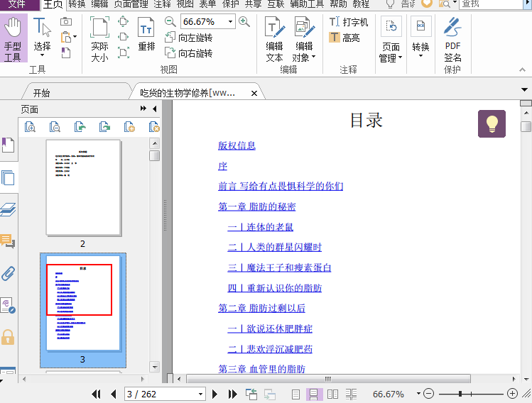Click the zoom in magnifier in ribbon
Image resolution: width=532 pixels, height=403 pixels.
point(244,22)
